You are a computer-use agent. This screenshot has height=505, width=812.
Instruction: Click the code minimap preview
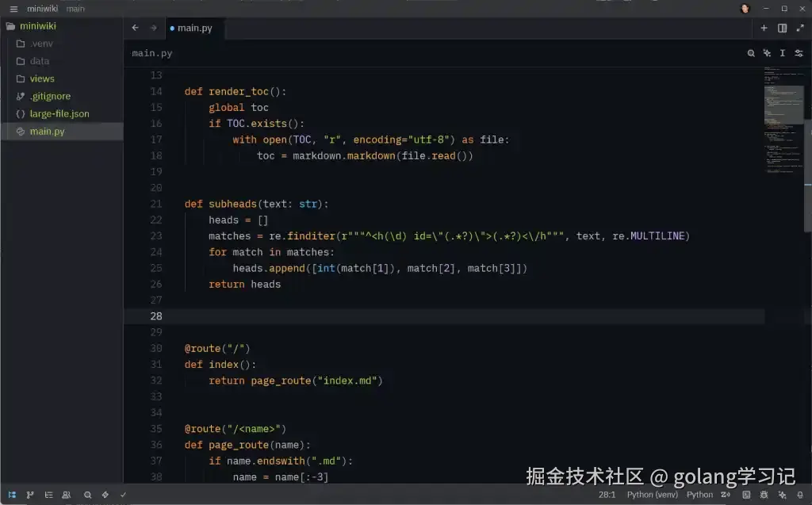pyautogui.click(x=783, y=121)
